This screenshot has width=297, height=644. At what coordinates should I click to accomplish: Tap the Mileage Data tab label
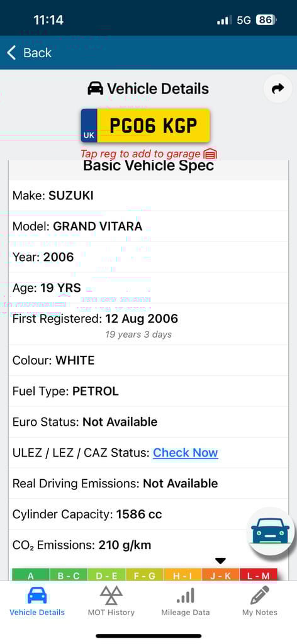(185, 613)
